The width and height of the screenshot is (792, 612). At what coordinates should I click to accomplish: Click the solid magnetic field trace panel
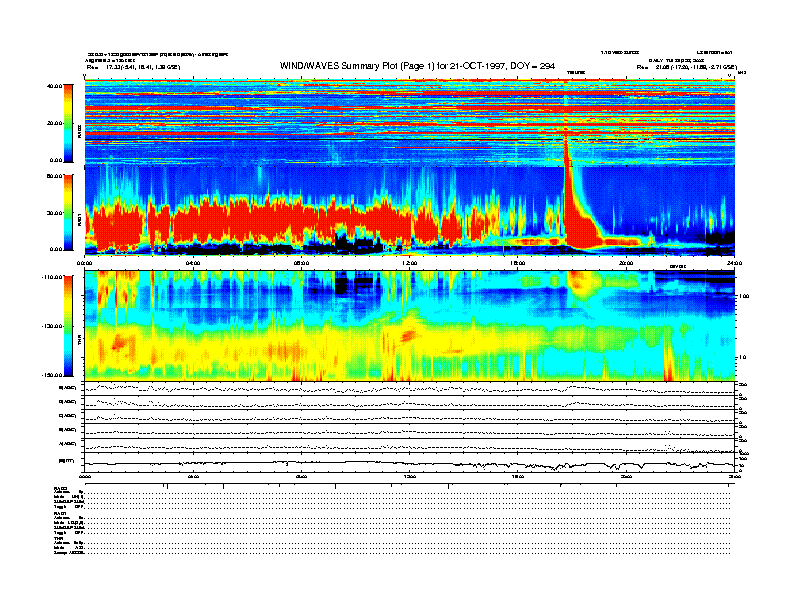[x=410, y=463]
